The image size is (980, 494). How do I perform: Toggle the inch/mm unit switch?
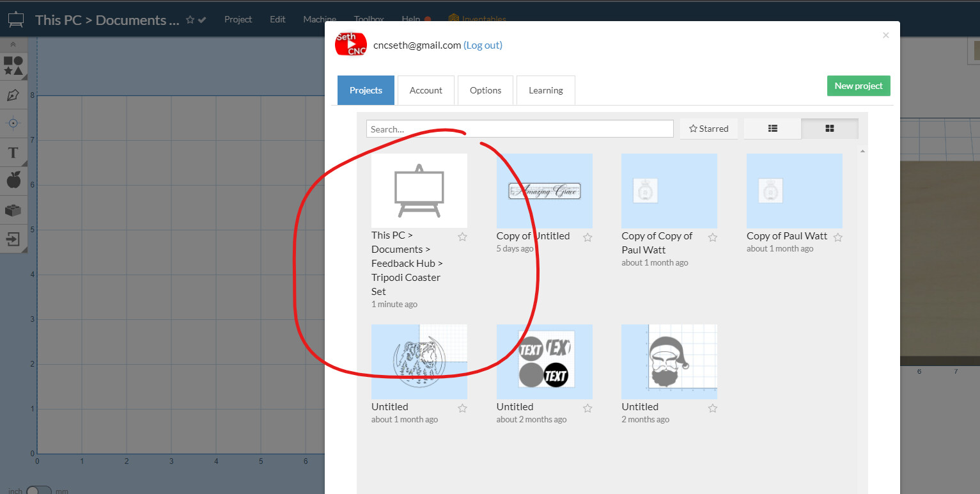[x=38, y=490]
